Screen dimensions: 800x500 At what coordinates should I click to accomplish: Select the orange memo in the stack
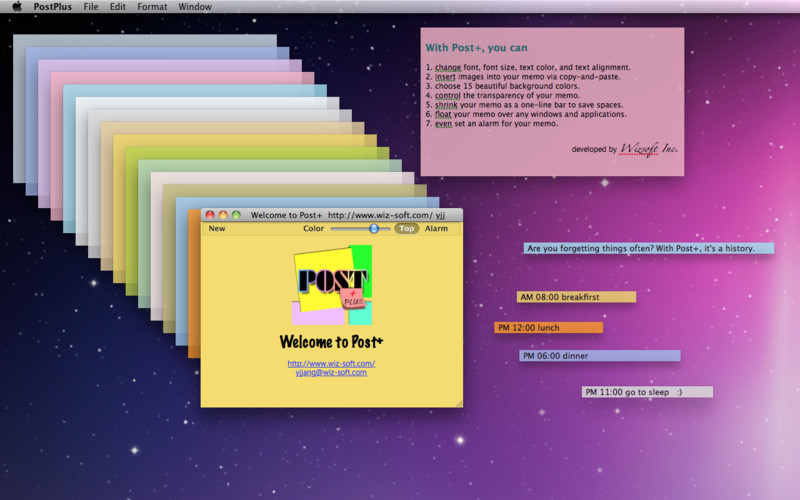point(193,283)
